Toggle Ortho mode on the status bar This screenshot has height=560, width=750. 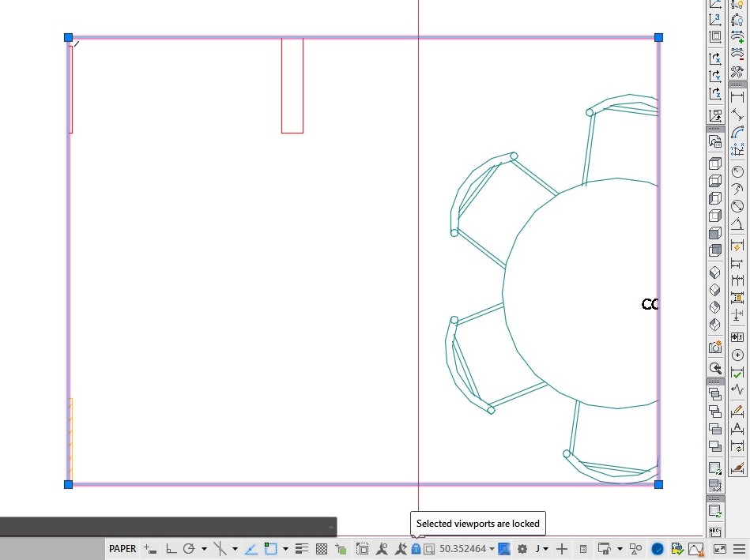170,548
